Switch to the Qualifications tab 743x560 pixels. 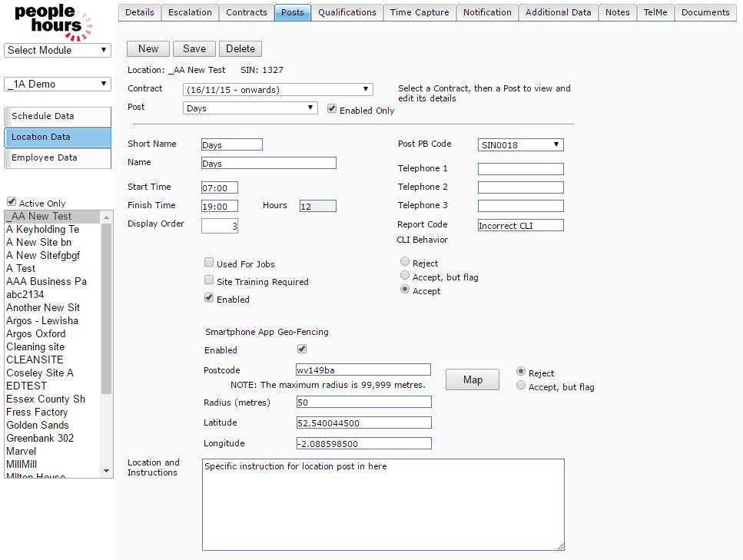(x=347, y=12)
